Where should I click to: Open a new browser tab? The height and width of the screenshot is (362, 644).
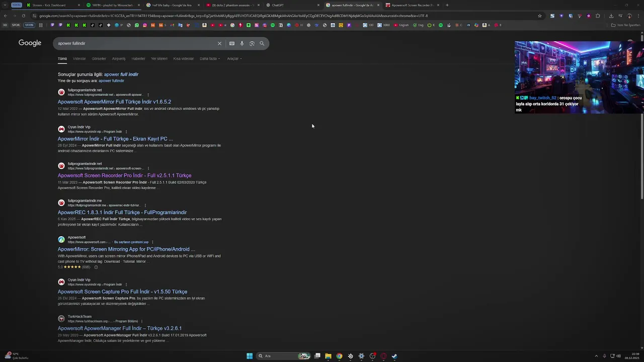pos(447,5)
